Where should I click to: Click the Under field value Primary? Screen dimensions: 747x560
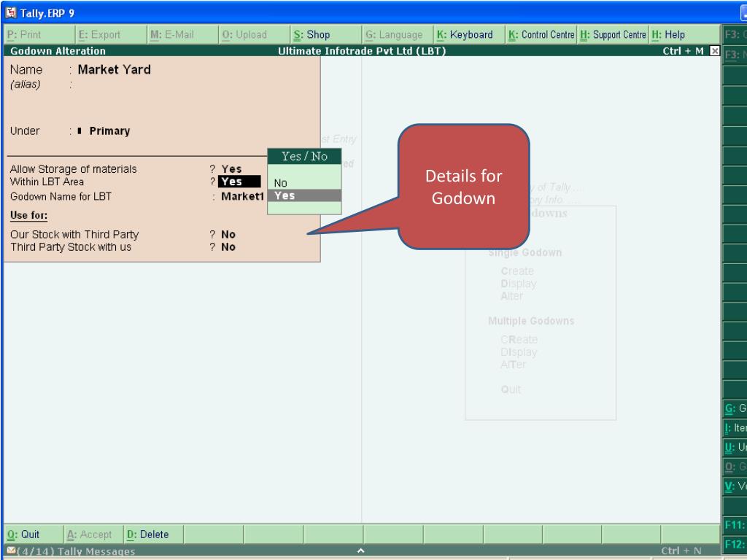pyautogui.click(x=109, y=131)
